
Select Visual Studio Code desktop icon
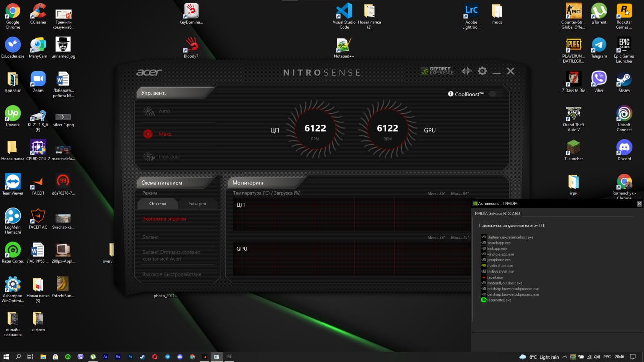(344, 16)
